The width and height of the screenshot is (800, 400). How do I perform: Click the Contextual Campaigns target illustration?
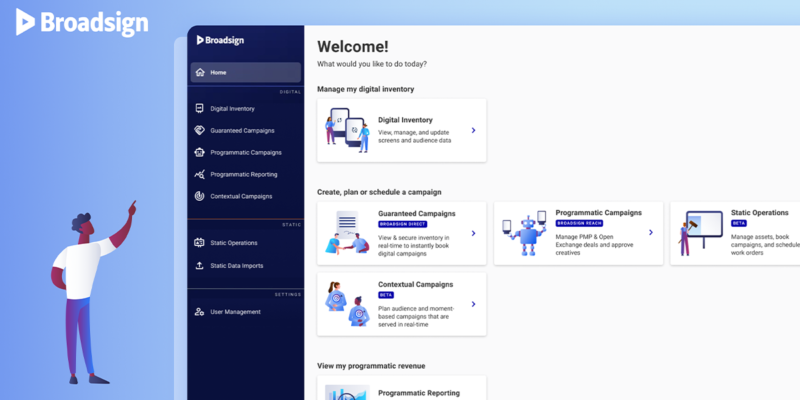tap(347, 304)
